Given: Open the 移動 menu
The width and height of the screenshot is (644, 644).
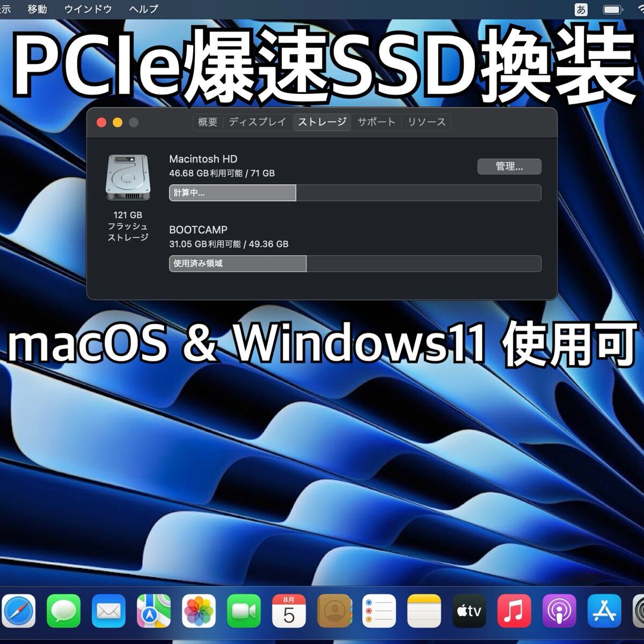Looking at the screenshot, I should coord(37,9).
